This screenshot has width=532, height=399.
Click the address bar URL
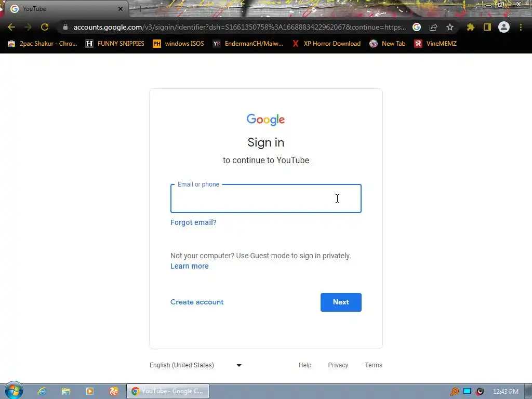(x=240, y=27)
